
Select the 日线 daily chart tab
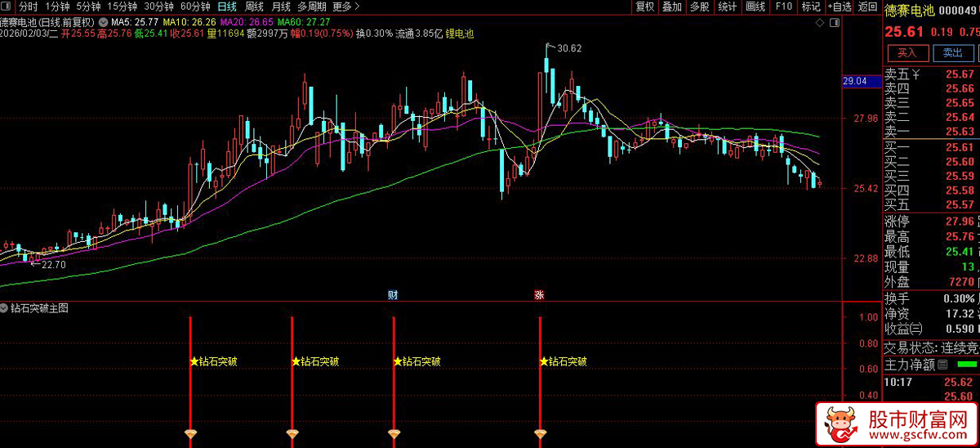click(x=227, y=7)
